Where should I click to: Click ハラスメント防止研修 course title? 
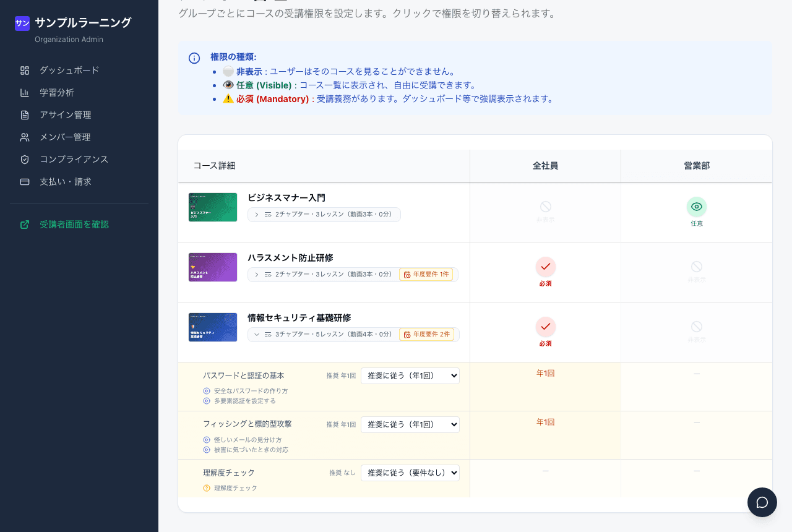coord(290,258)
